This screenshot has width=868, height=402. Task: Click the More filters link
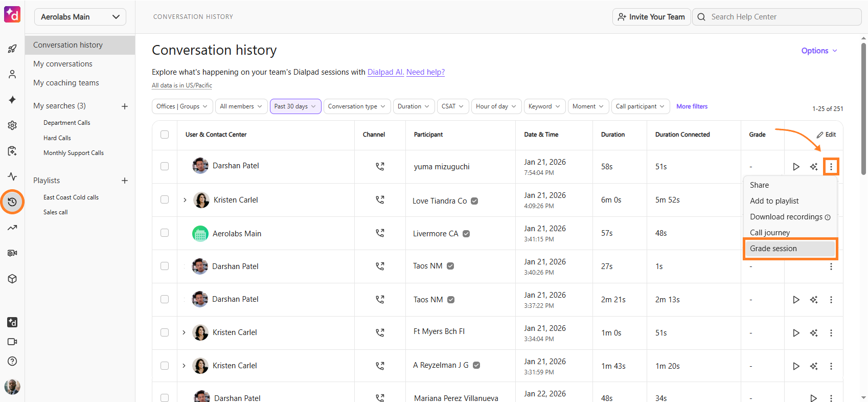pos(692,106)
